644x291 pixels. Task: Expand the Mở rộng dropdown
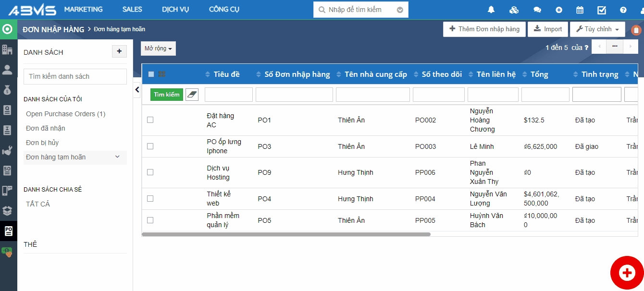[x=158, y=48]
